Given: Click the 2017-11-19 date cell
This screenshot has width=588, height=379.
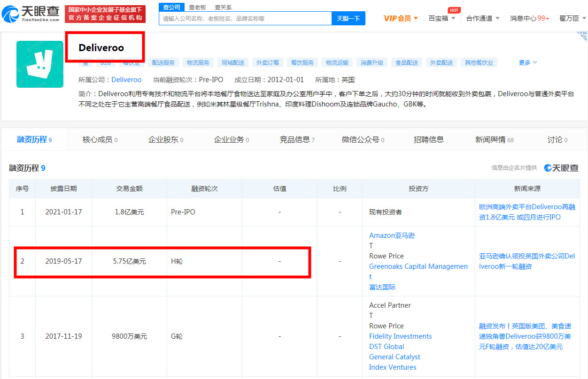Looking at the screenshot, I should click(63, 336).
